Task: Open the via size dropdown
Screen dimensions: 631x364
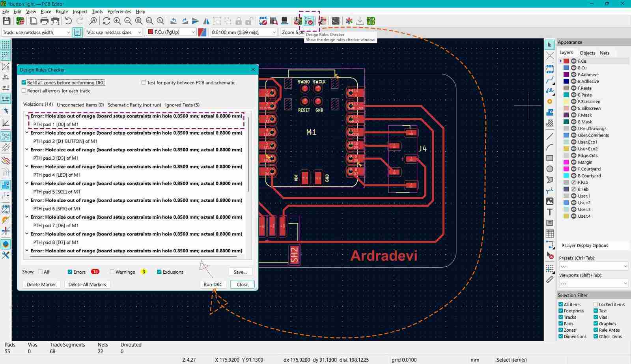Action: 139,32
